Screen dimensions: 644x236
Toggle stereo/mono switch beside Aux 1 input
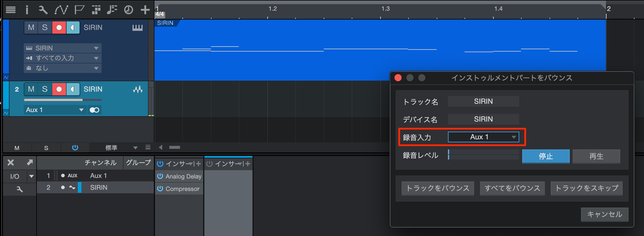point(94,110)
